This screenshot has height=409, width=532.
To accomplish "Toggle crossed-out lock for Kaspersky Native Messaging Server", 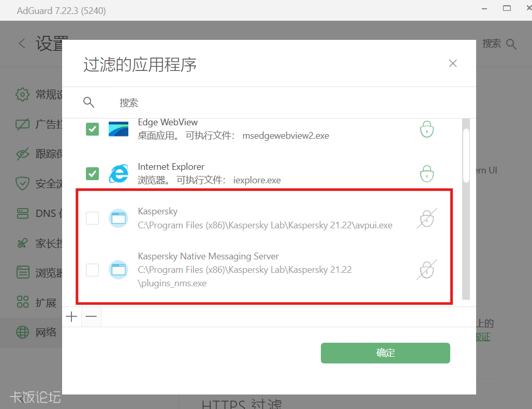I will (x=426, y=270).
